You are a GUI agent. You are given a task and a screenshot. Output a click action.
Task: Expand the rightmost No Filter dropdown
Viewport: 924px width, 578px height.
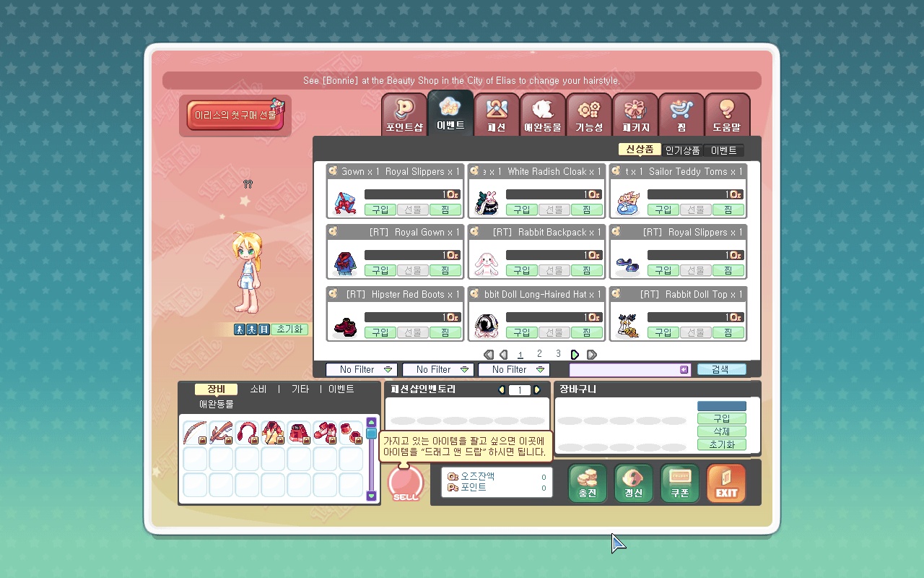tap(514, 370)
